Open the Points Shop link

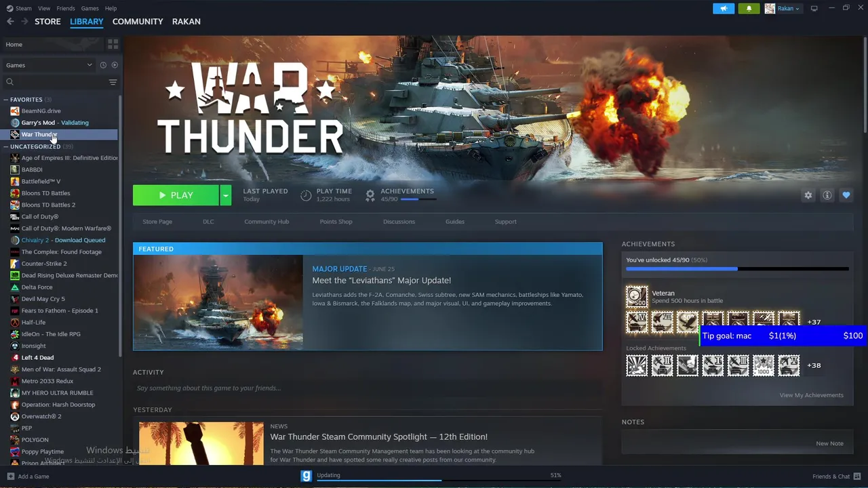pos(336,222)
